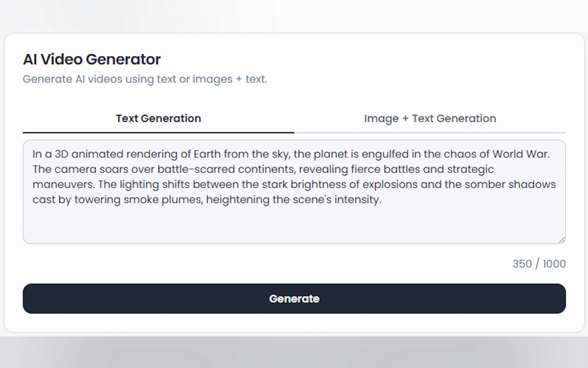The height and width of the screenshot is (368, 588).
Task: Click the textarea resize handle icon
Action: [562, 240]
